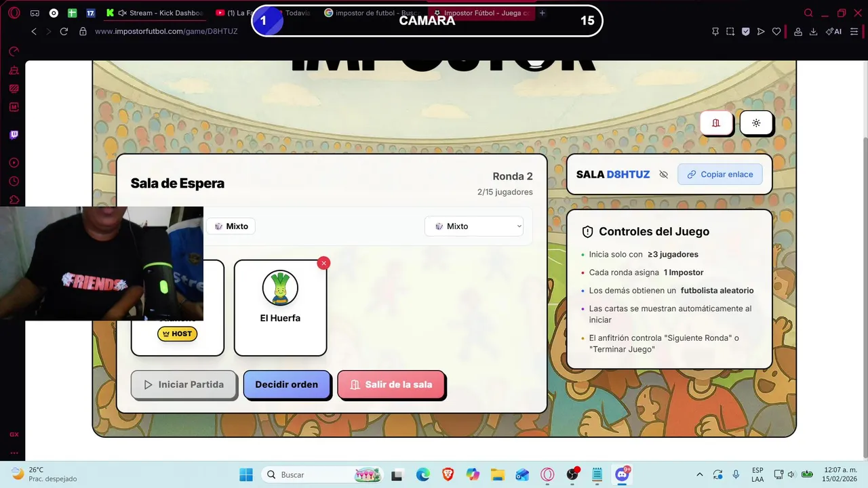Screen dimensions: 868x488
Task: Click the TradingView 17 pinned tab
Action: (x=90, y=13)
